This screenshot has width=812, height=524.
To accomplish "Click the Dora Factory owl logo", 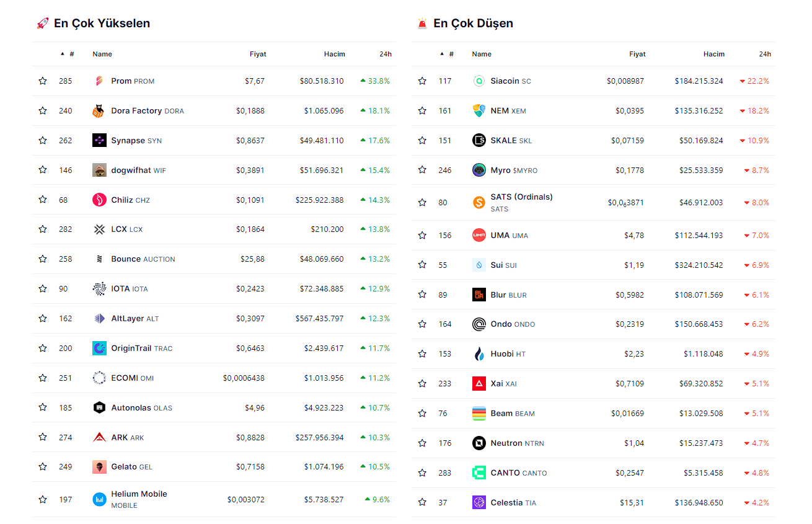I will (99, 111).
